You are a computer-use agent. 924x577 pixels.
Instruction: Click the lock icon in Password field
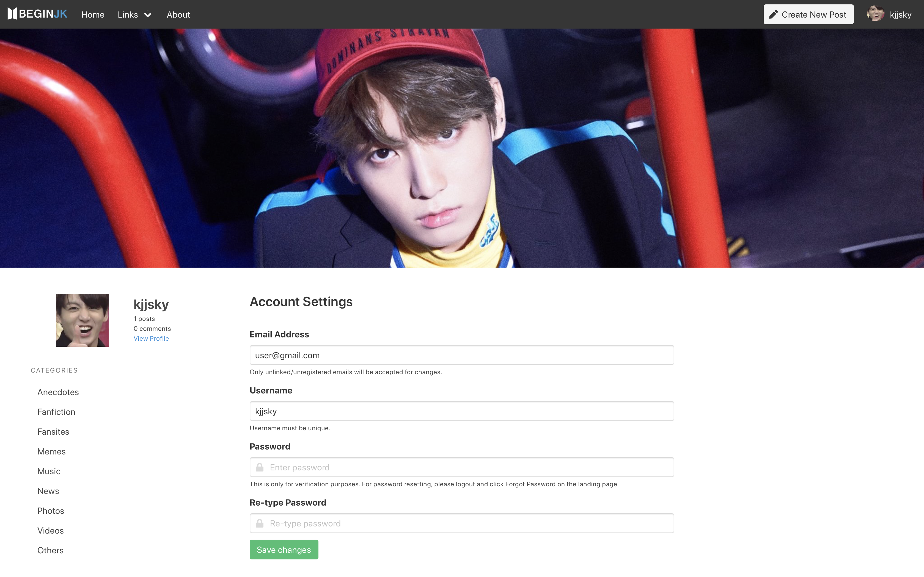click(260, 467)
